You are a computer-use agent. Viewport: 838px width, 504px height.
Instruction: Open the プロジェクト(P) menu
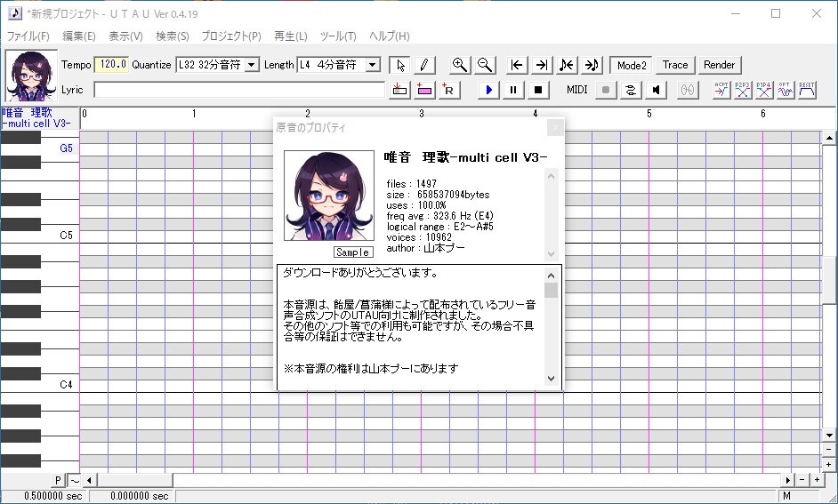[x=231, y=36]
